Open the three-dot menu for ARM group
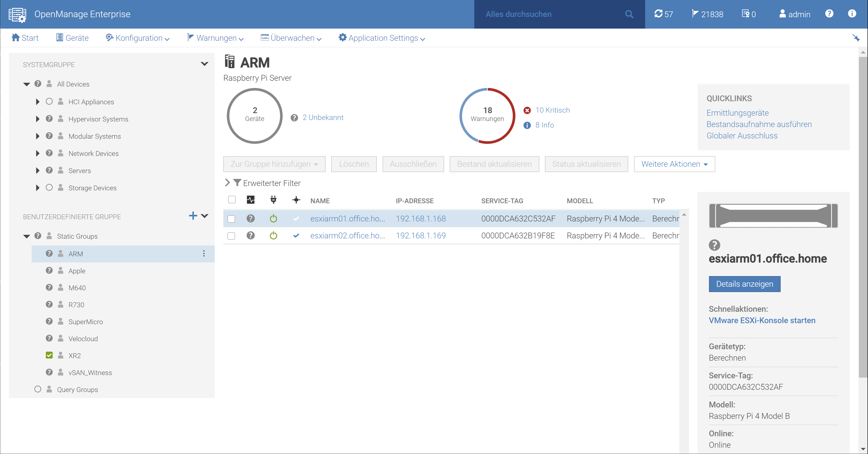 tap(204, 254)
